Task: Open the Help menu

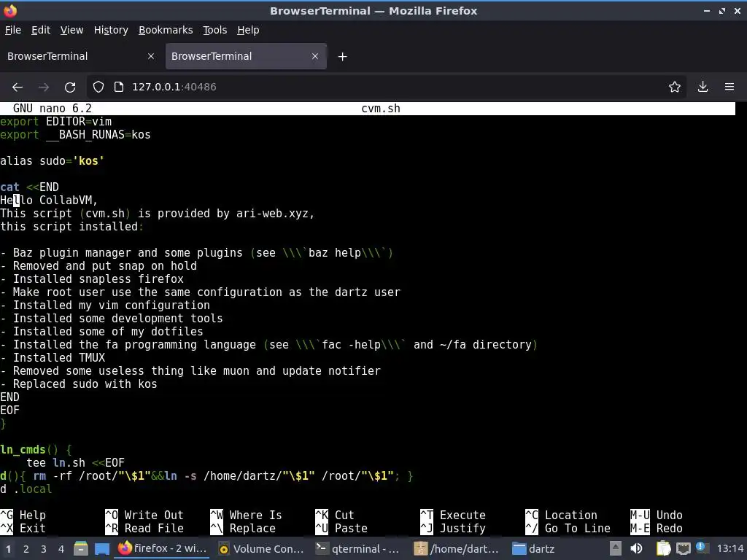Action: point(248,30)
